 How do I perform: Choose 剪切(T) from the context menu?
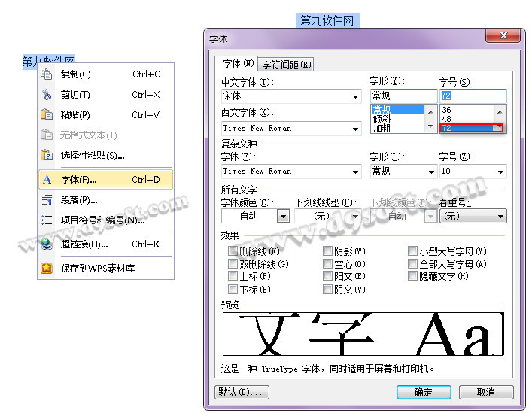click(105, 94)
